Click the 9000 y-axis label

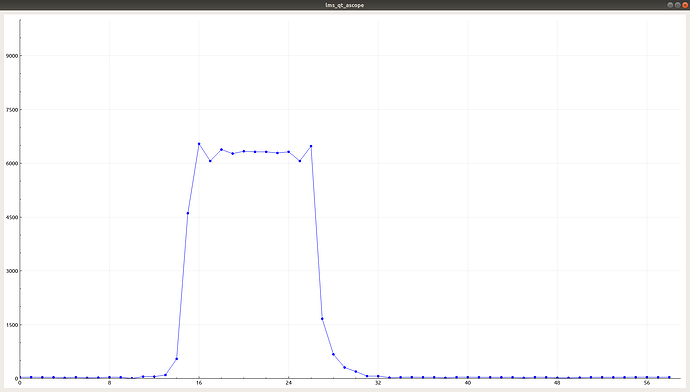12,56
